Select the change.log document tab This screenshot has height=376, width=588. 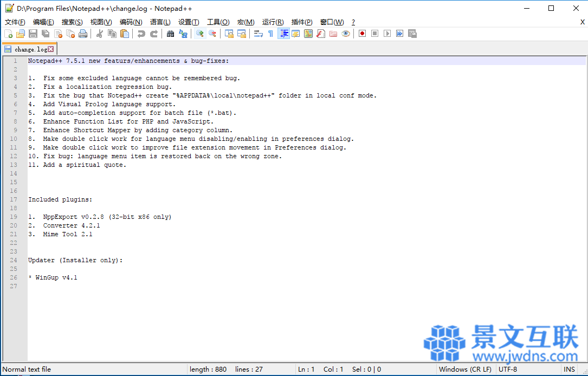coord(30,49)
